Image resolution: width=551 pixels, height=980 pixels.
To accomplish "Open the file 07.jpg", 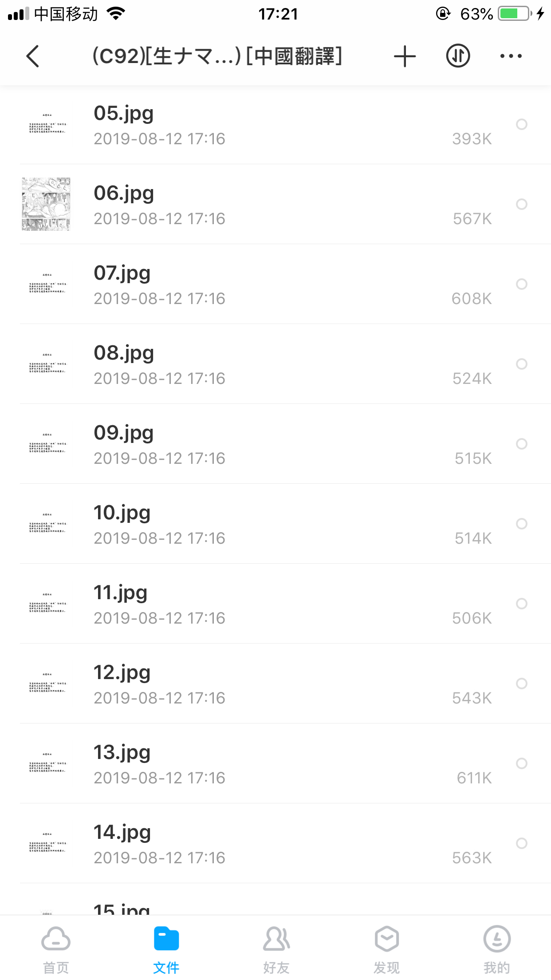I will point(122,273).
